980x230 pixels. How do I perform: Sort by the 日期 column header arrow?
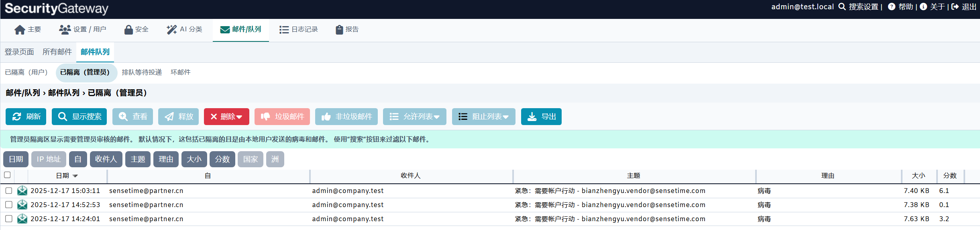75,176
